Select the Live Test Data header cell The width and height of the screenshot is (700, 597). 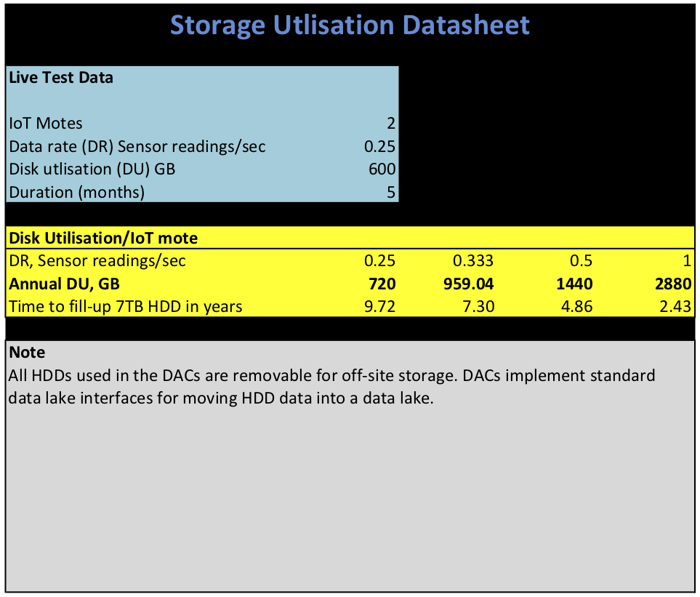(61, 78)
